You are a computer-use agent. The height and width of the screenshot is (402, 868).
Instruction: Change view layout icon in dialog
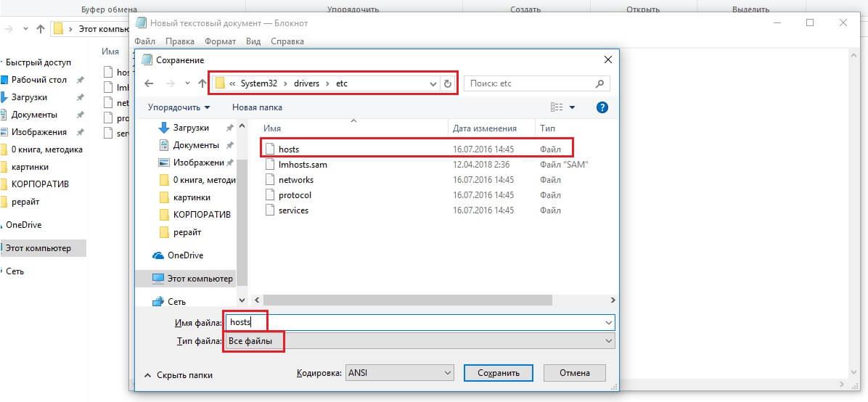coord(557,107)
